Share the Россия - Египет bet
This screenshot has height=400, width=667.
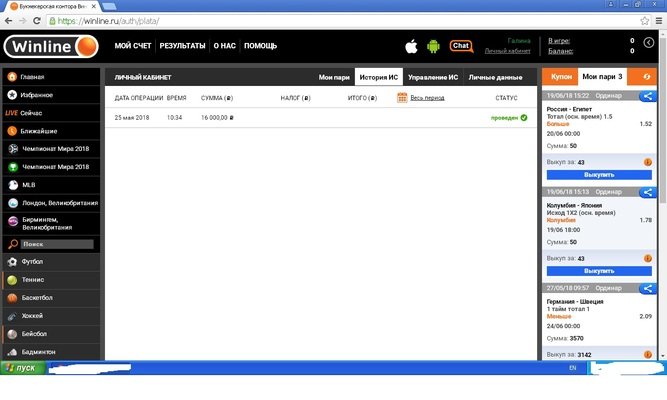tap(647, 96)
